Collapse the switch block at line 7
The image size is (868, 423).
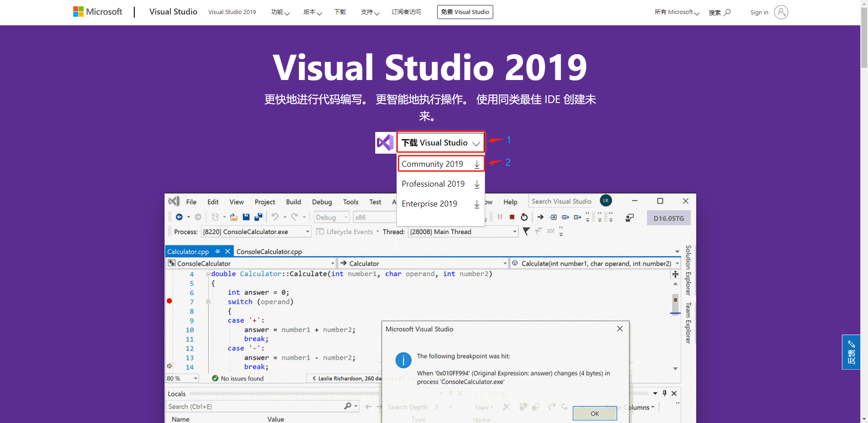tap(208, 301)
